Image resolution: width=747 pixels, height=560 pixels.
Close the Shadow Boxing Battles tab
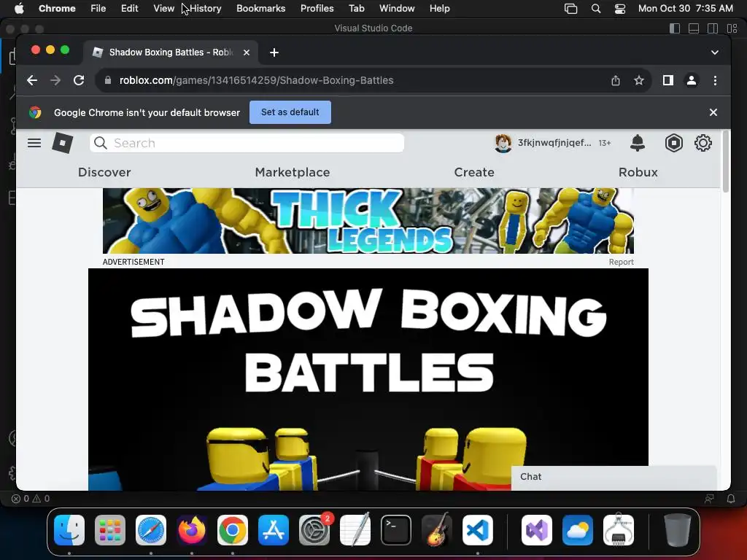(247, 52)
